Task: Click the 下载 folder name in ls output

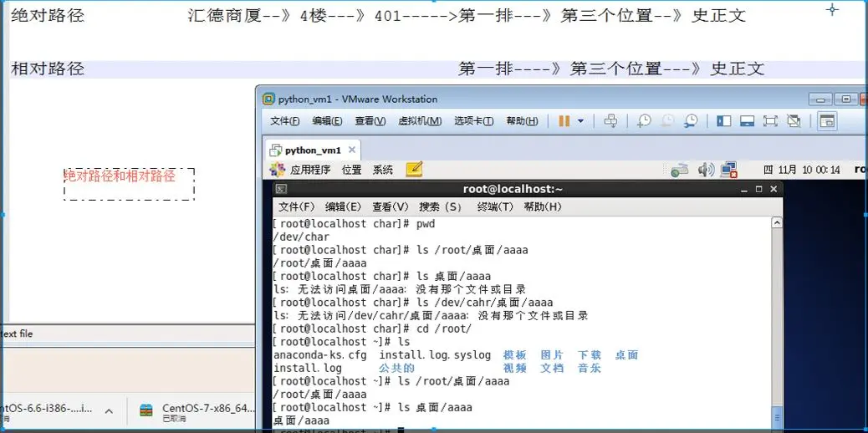Action: (590, 355)
